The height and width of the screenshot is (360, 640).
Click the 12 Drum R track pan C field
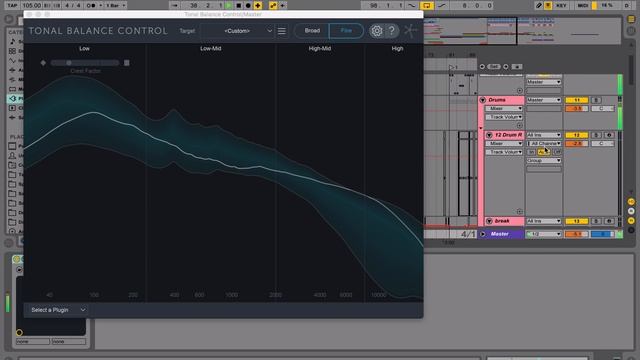[x=602, y=143]
